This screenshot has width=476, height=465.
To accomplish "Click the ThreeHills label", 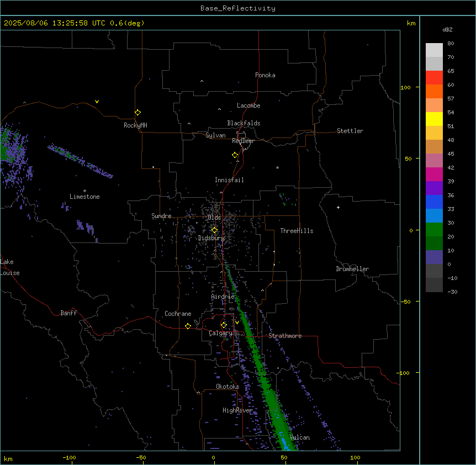I will coord(297,231).
